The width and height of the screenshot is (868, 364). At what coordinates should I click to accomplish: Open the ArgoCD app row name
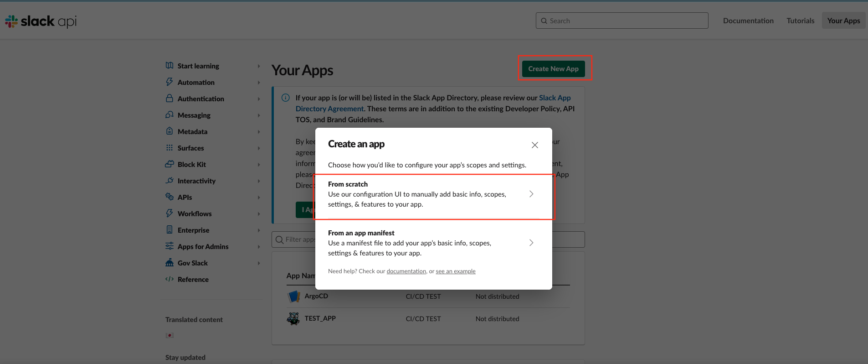316,296
